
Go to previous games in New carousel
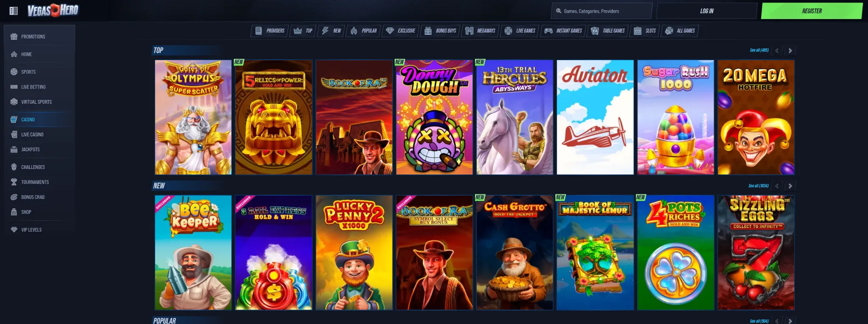point(777,186)
